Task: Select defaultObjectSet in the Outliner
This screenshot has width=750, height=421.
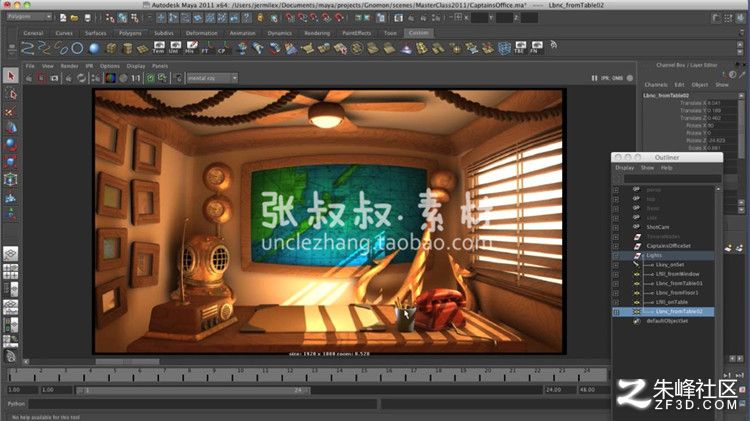Action: [x=667, y=321]
